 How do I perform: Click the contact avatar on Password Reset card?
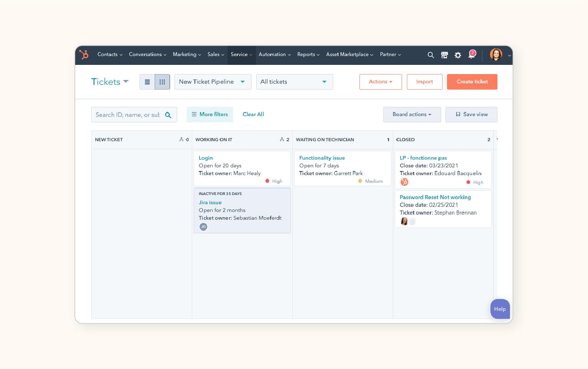[x=404, y=221]
